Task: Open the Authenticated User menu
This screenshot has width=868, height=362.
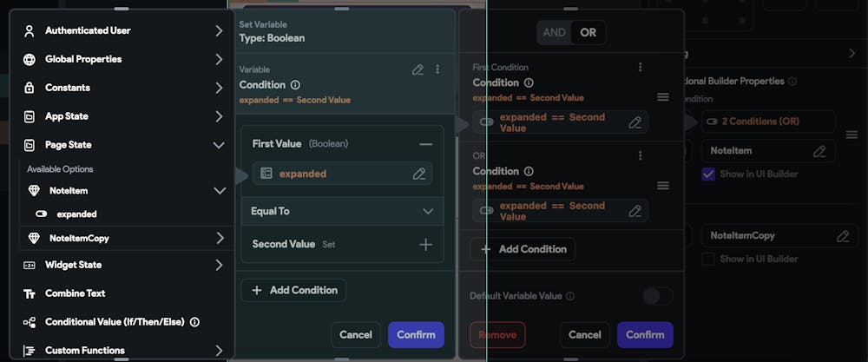Action: coord(219,31)
